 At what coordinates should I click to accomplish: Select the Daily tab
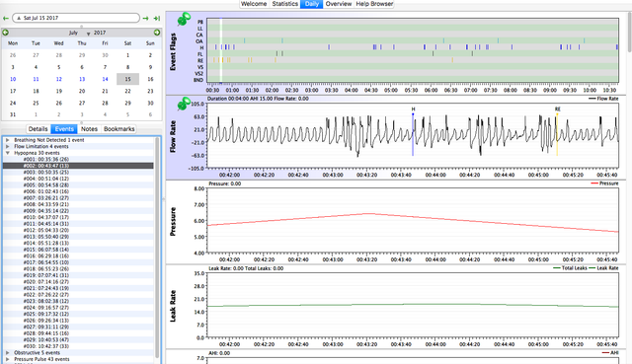(312, 4)
